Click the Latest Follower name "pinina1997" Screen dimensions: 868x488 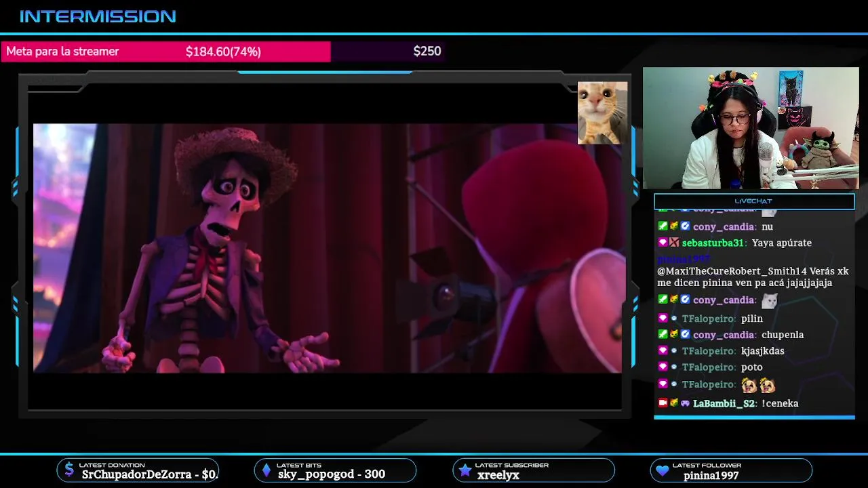click(711, 475)
